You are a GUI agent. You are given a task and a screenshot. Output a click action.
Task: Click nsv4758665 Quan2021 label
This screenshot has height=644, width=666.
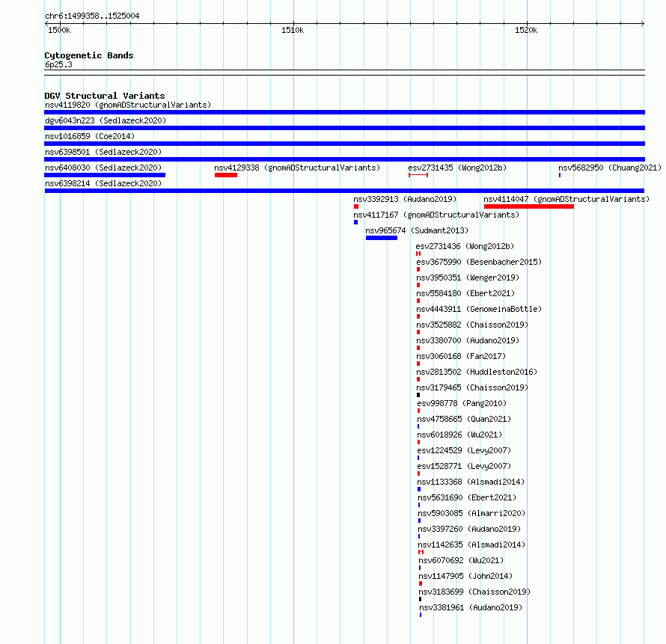tap(464, 419)
